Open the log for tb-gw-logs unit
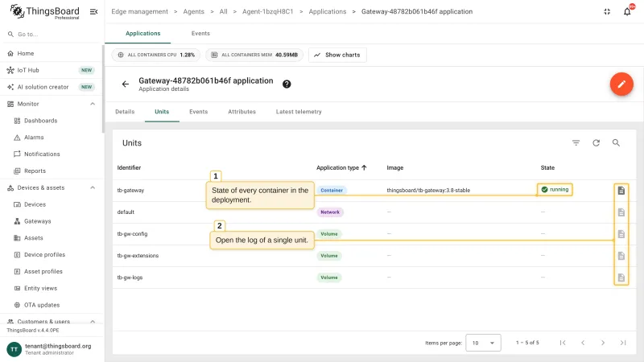 (621, 278)
